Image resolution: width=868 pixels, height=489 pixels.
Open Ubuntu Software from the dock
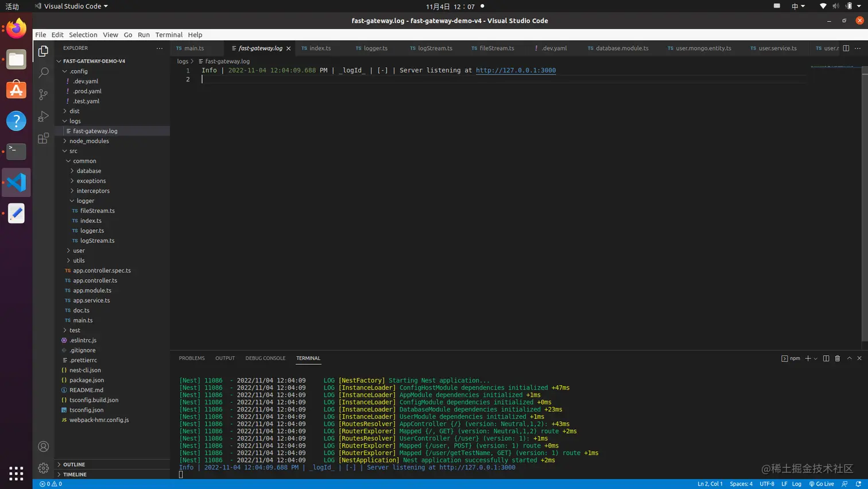click(16, 90)
